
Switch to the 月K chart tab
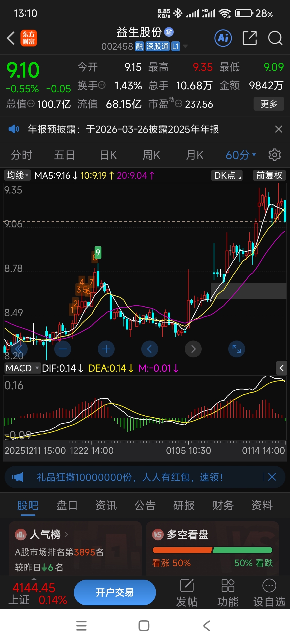coord(195,155)
